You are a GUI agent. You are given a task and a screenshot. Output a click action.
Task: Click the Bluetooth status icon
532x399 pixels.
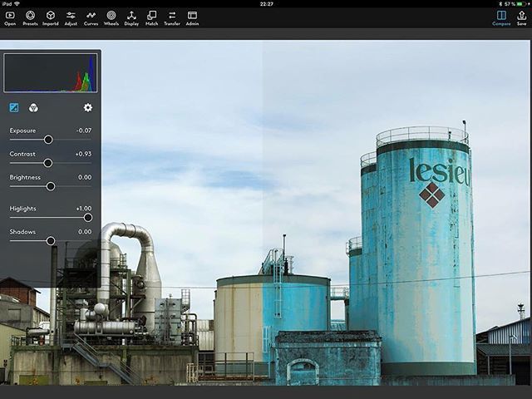(500, 4)
